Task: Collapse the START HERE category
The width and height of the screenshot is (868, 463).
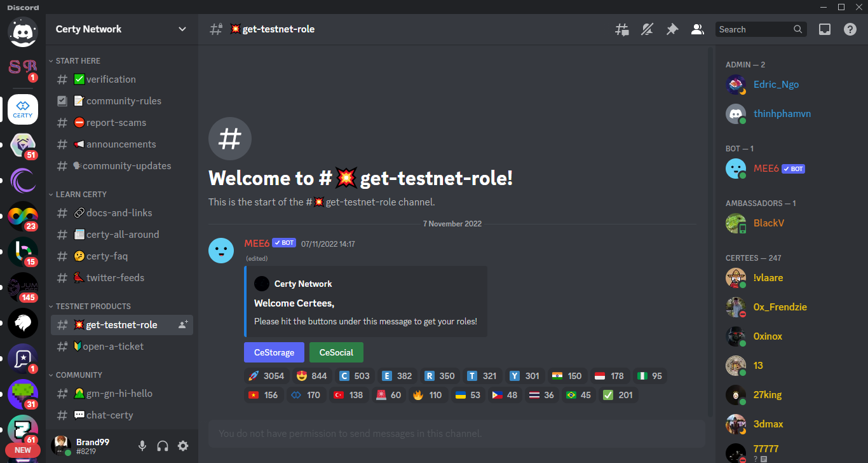Action: (x=78, y=61)
